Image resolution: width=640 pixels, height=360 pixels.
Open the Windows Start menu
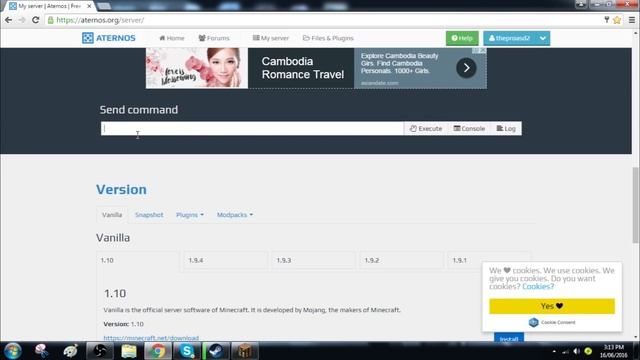pyautogui.click(x=13, y=351)
